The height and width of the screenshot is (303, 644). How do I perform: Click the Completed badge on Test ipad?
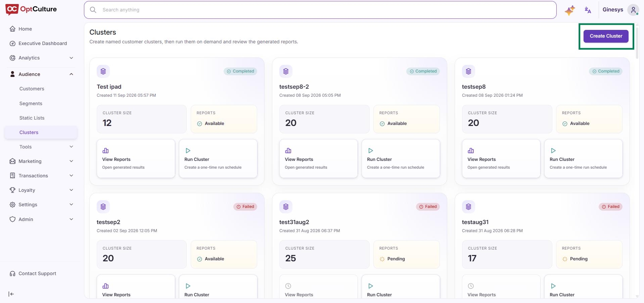240,71
